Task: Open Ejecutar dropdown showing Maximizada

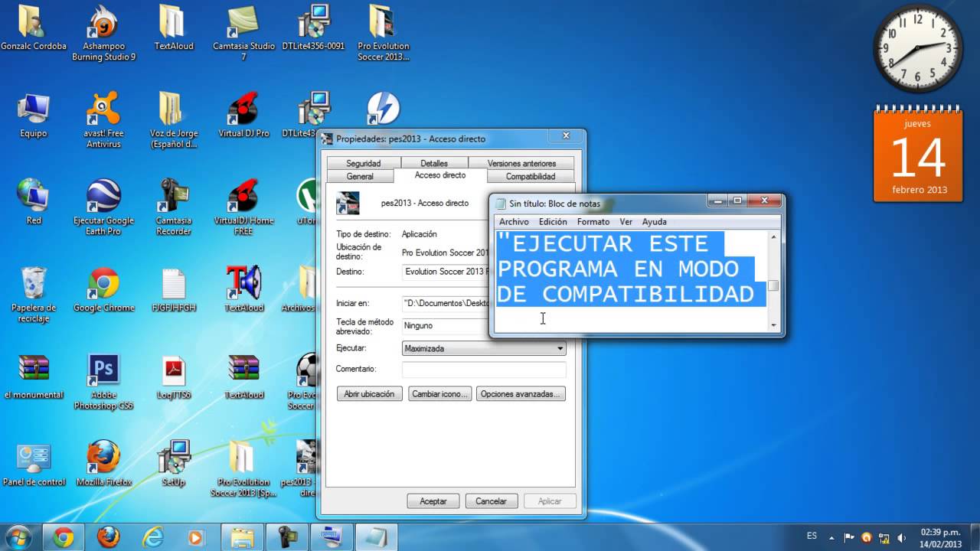Action: [x=484, y=348]
